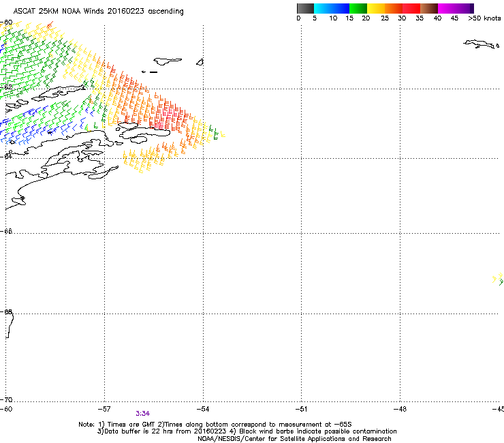Pick the yellow 20–25 knot color bar segment

pyautogui.click(x=376, y=8)
